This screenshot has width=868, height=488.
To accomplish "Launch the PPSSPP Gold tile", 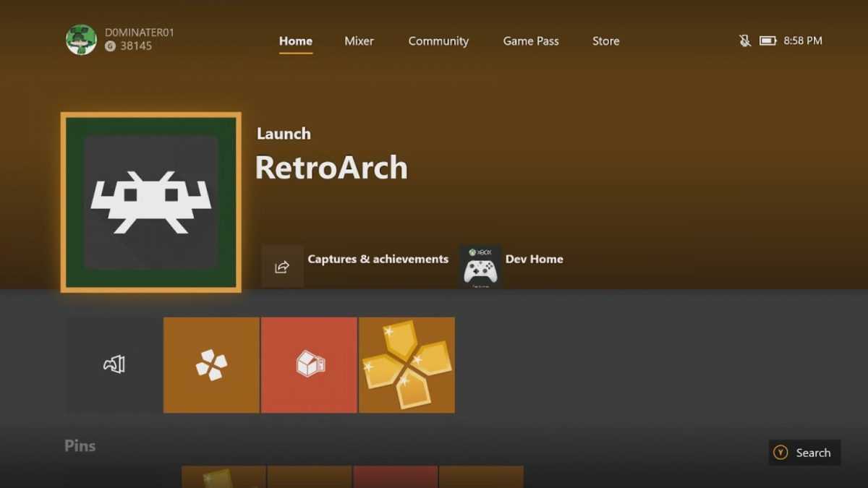I will (407, 364).
